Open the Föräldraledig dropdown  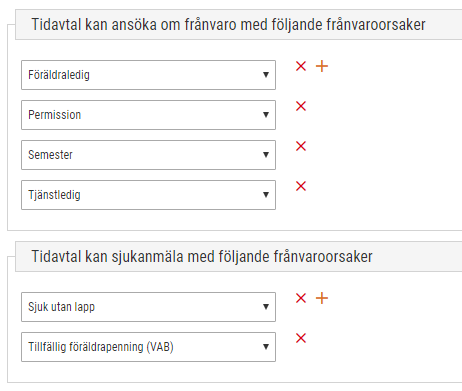coord(148,75)
